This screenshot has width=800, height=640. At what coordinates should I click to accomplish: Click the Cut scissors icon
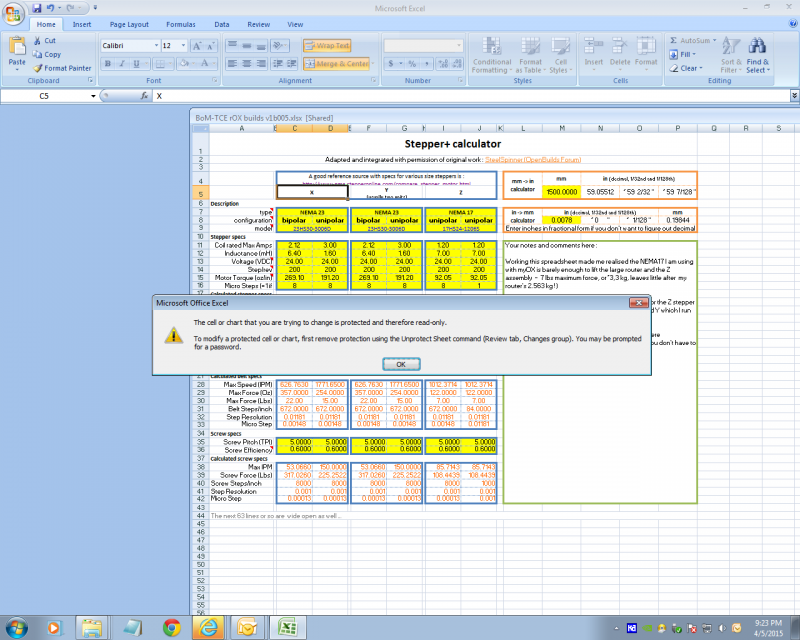coord(36,41)
